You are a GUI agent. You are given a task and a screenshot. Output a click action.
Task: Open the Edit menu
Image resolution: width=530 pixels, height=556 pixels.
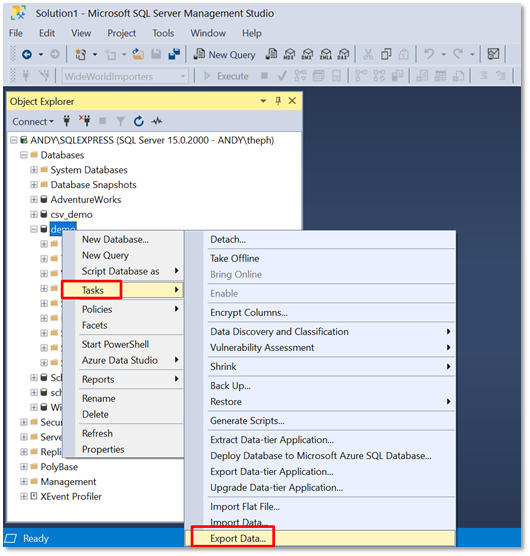[47, 33]
